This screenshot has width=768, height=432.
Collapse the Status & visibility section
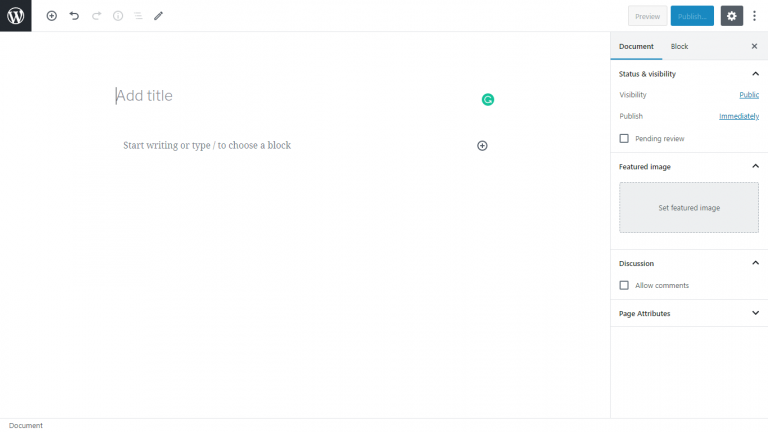pyautogui.click(x=755, y=74)
